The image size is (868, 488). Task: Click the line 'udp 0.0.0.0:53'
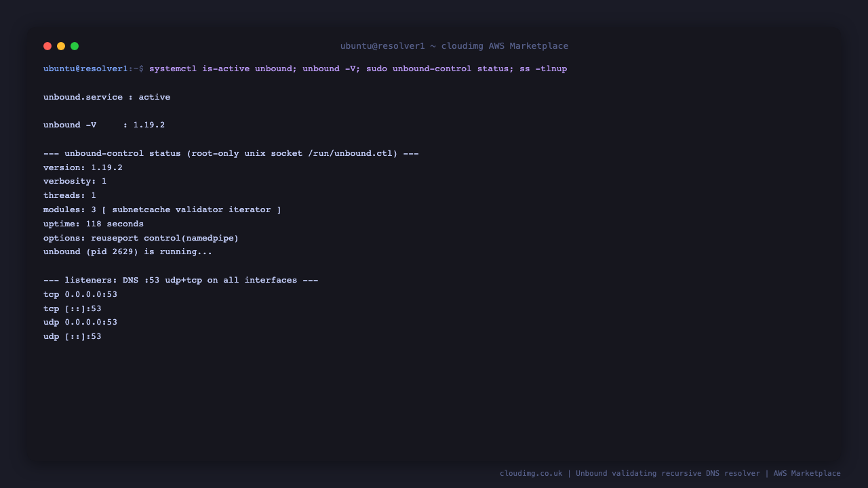click(x=81, y=322)
